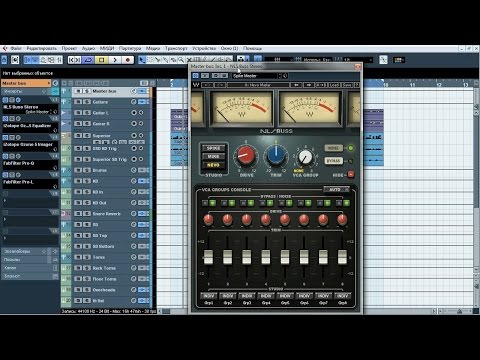Click the Waves W logo in plugin
This screenshot has width=480, height=360.
point(196,85)
